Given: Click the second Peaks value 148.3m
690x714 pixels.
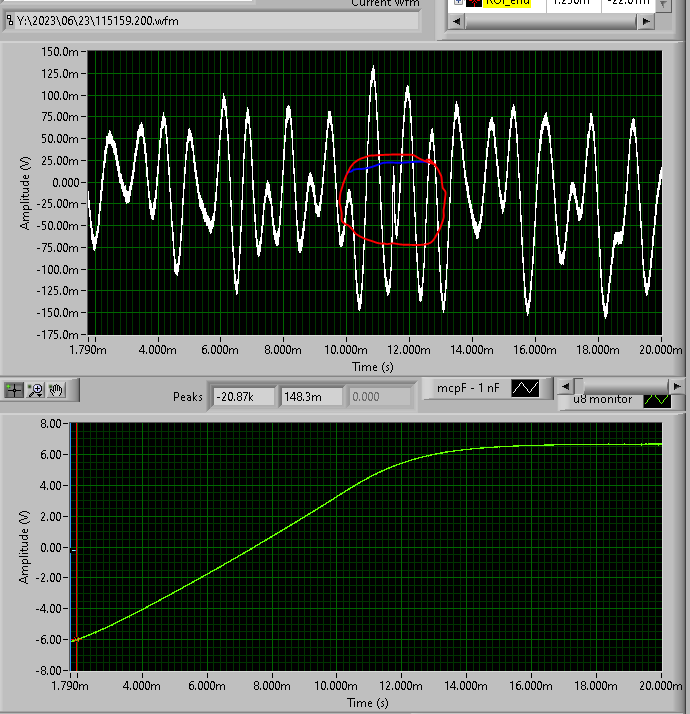Looking at the screenshot, I should click(x=310, y=397).
